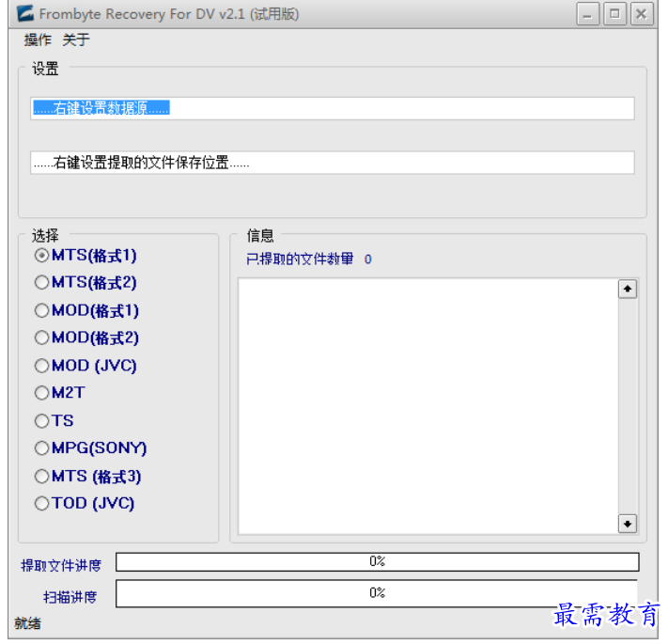Click the 扫描进度 progress bar
The image size is (668, 644).
377,593
